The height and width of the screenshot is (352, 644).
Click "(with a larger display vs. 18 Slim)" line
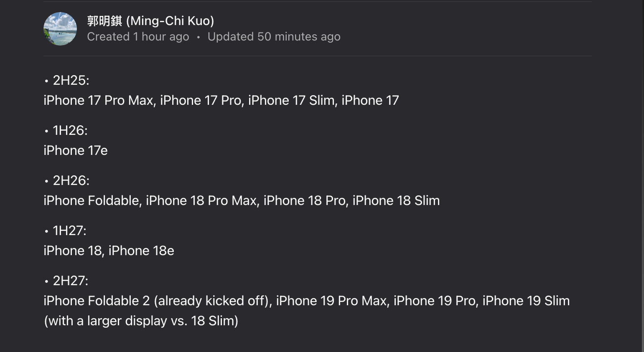coord(141,321)
